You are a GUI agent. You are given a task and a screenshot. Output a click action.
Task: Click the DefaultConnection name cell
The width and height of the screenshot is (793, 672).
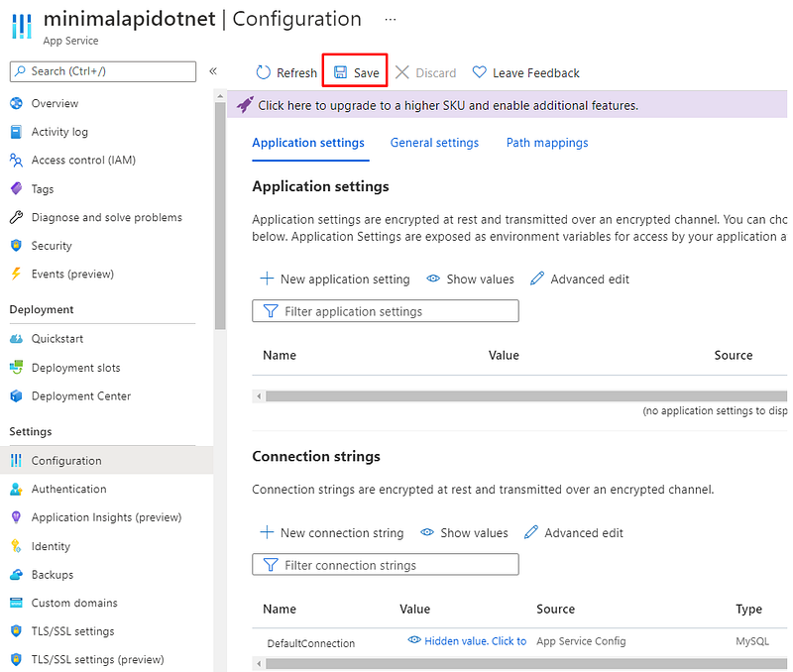pyautogui.click(x=311, y=643)
